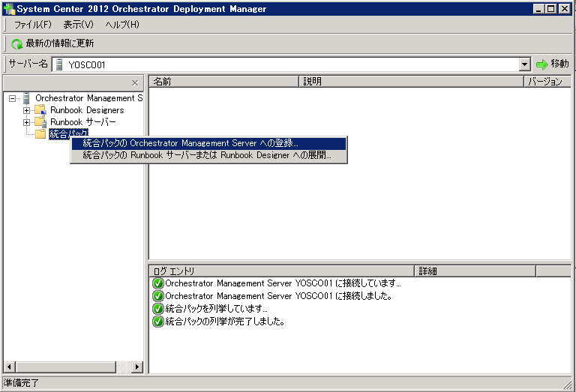Open the サーバー名 dropdown arrow
The width and height of the screenshot is (576, 392).
point(525,64)
